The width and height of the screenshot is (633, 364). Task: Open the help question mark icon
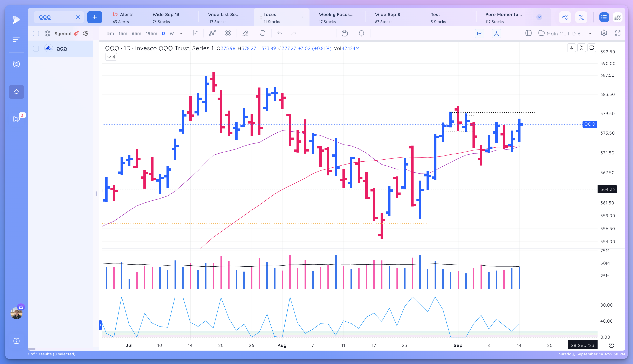tap(16, 341)
